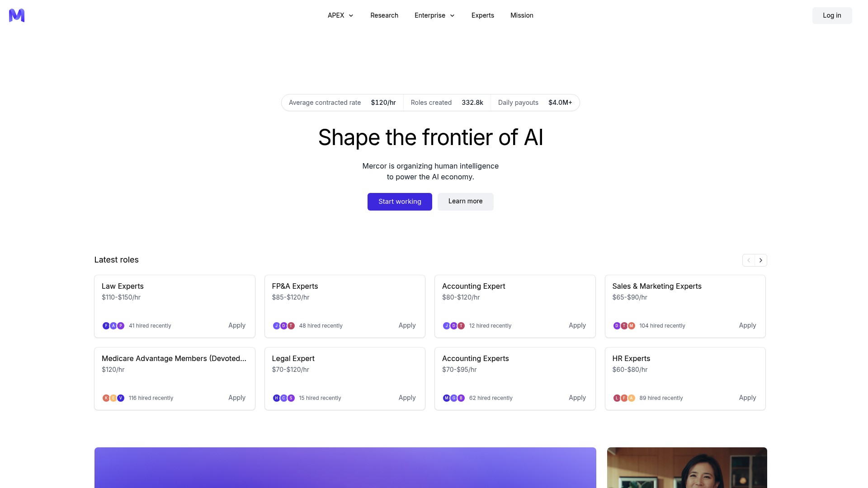This screenshot has width=868, height=488.
Task: Go to next roles with right arrow
Action: click(x=761, y=260)
